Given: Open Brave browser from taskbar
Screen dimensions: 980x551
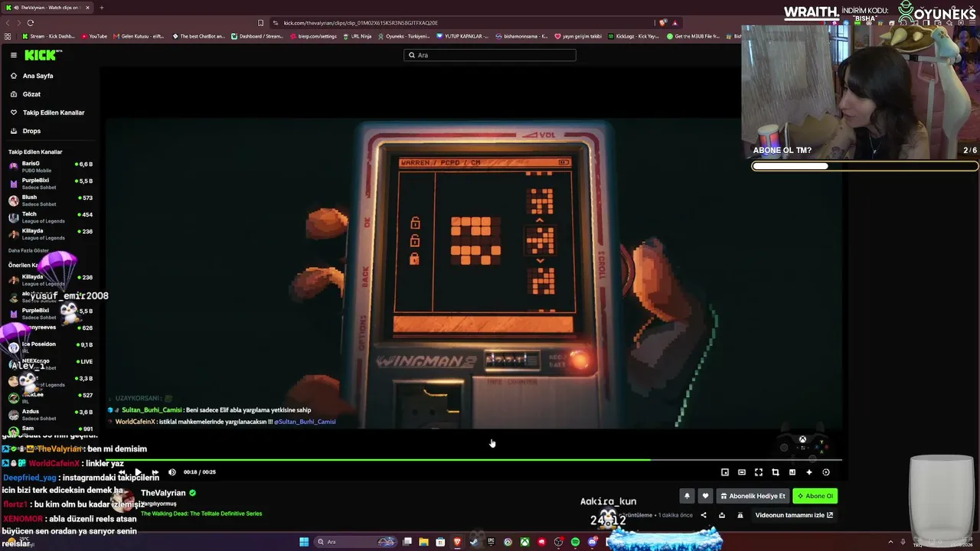Looking at the screenshot, I should coord(457,542).
